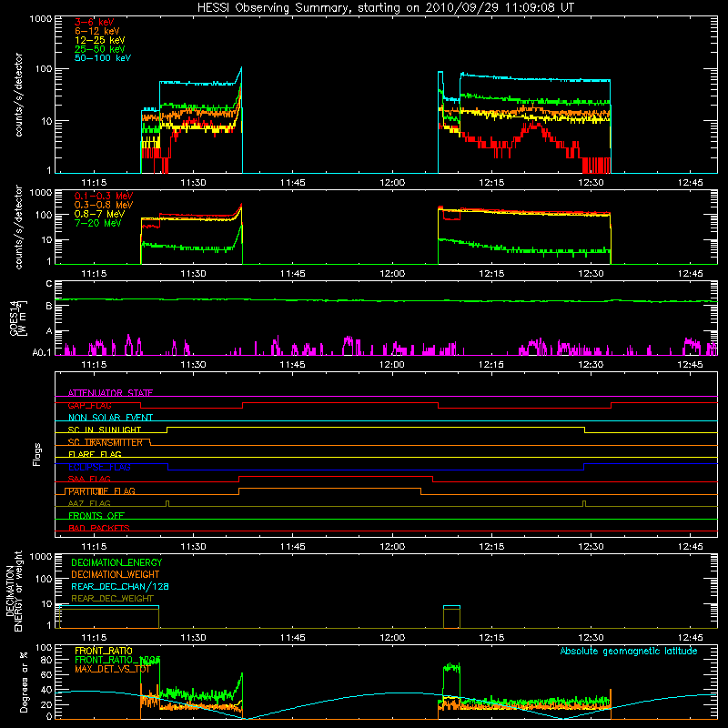Viewport: 728px width, 728px height.
Task: Click the GOES14 axis label
Action: point(14,318)
